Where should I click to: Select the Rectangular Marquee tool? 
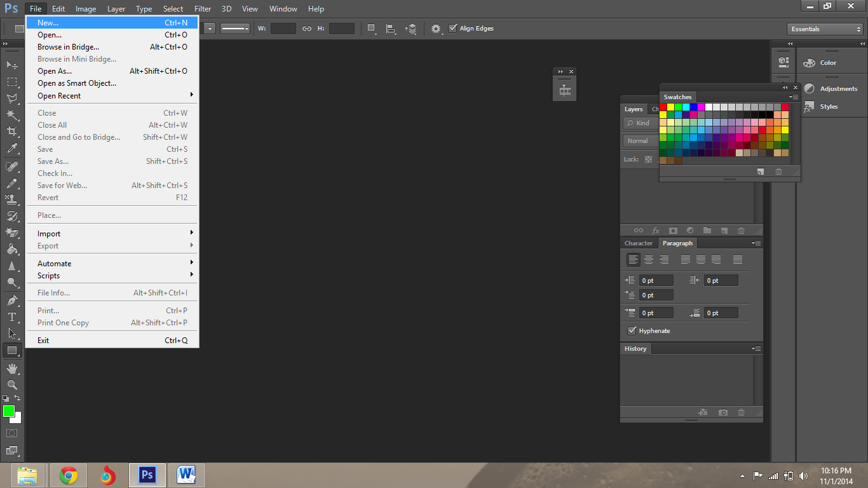12,82
